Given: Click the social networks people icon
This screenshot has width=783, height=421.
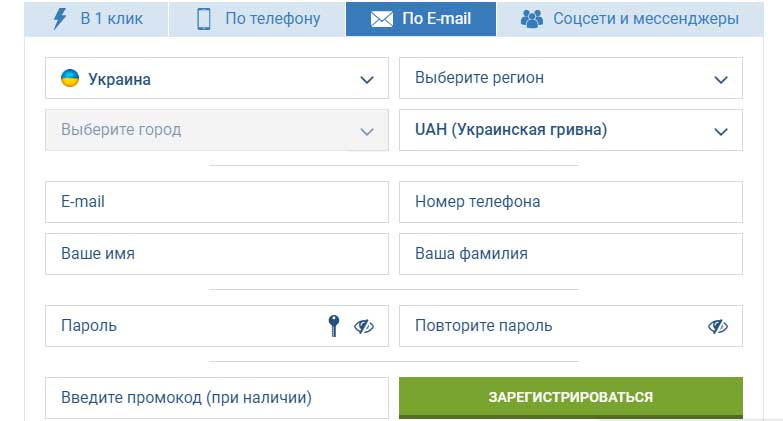Looking at the screenshot, I should tap(532, 18).
